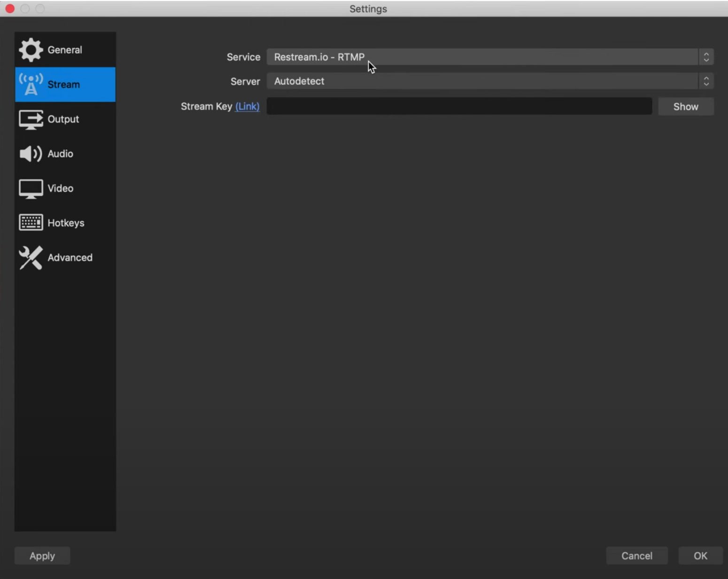Image resolution: width=728 pixels, height=579 pixels.
Task: Close the Settings window with red button
Action: tap(10, 8)
